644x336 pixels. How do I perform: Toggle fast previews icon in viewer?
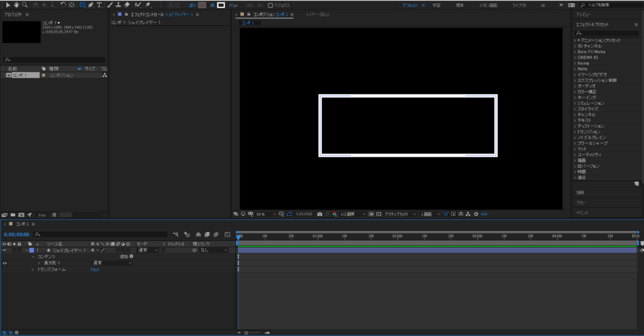pos(453,214)
